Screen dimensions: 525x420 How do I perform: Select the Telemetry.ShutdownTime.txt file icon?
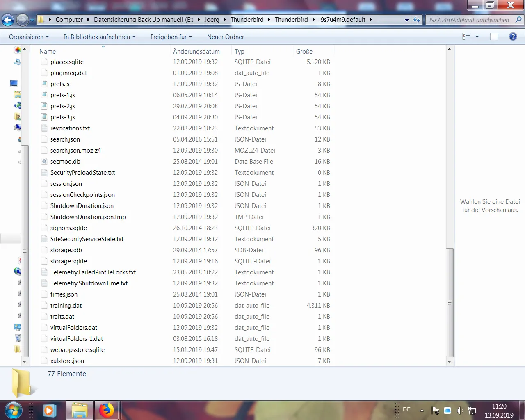coord(44,283)
